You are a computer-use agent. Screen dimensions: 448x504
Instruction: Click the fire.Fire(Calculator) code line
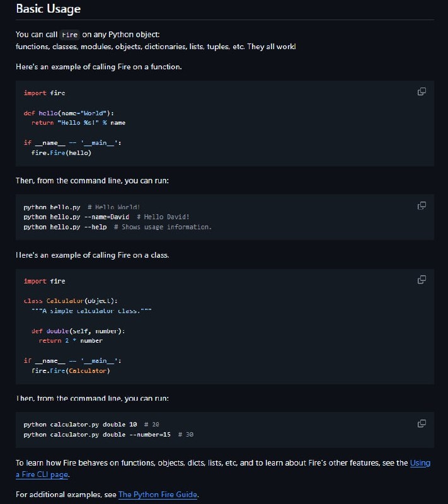tap(71, 371)
